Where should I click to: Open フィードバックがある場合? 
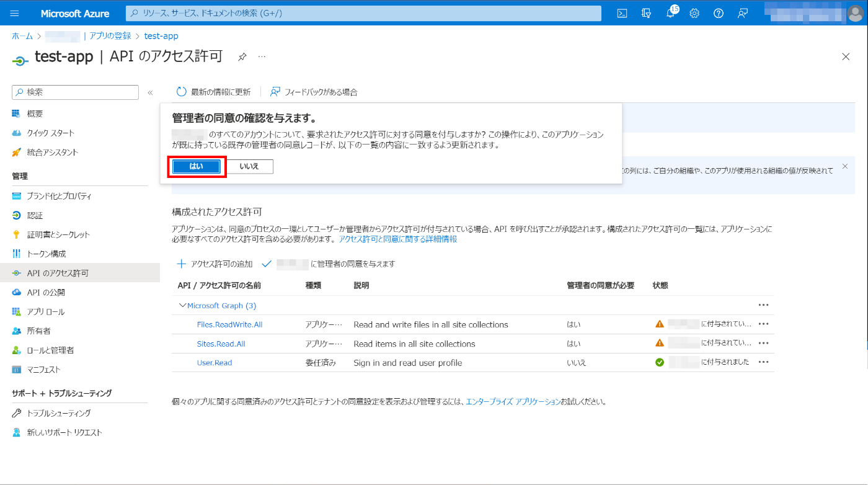point(314,92)
